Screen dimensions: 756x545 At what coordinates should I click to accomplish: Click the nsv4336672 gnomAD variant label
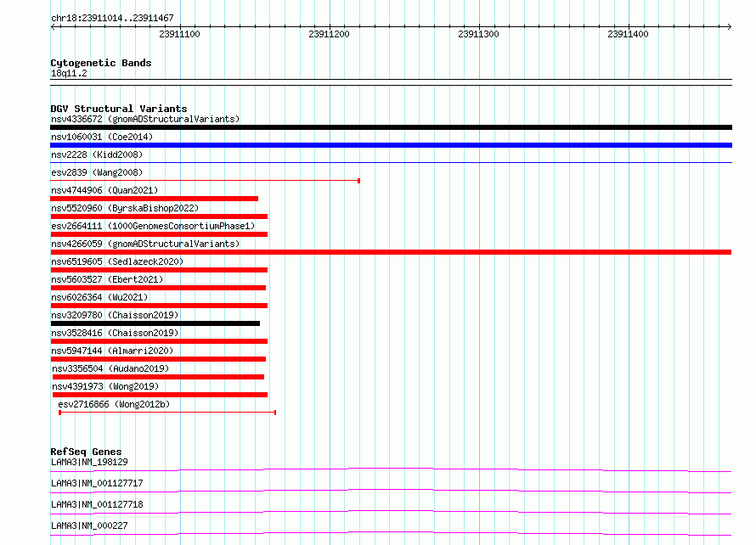pyautogui.click(x=145, y=119)
